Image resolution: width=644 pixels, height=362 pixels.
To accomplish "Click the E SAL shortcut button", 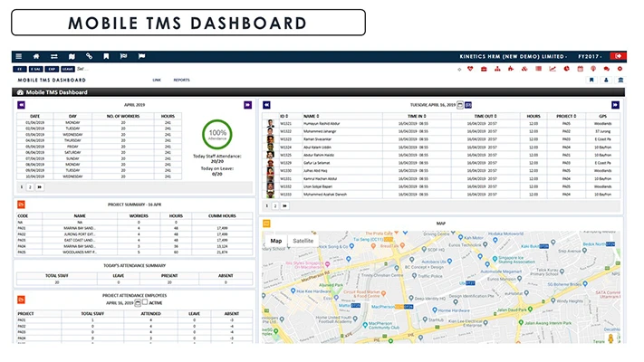I will point(35,69).
